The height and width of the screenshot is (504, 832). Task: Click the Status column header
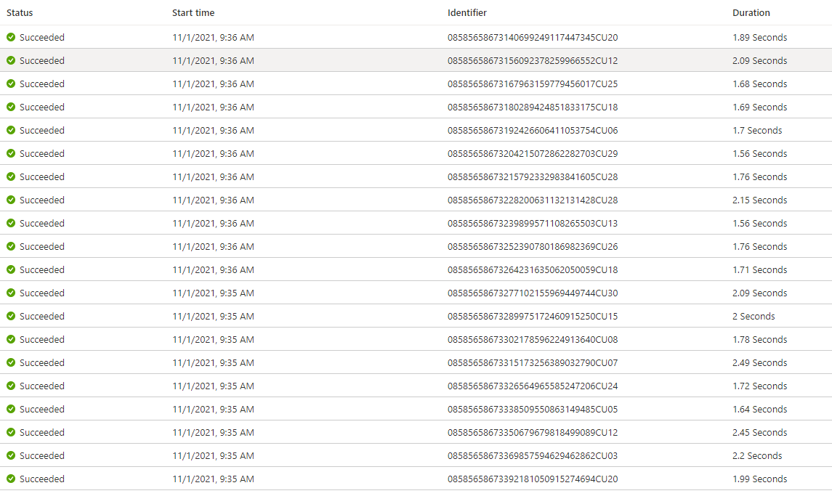click(20, 13)
